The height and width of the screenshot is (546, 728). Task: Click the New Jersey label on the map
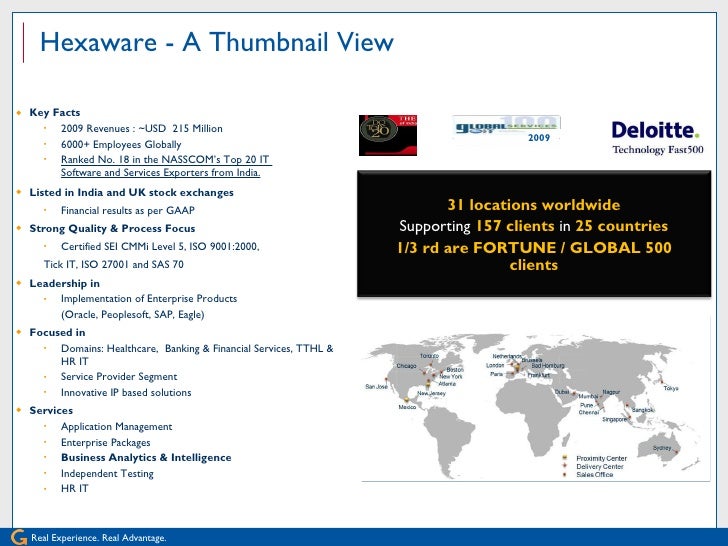[x=431, y=393]
